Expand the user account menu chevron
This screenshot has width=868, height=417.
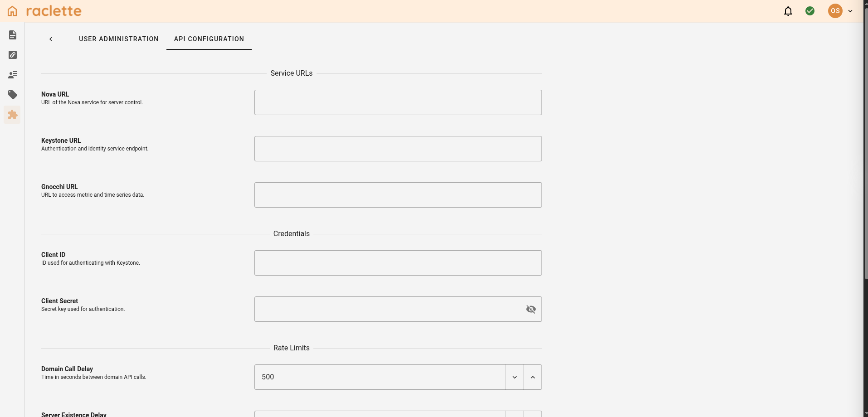pos(851,11)
